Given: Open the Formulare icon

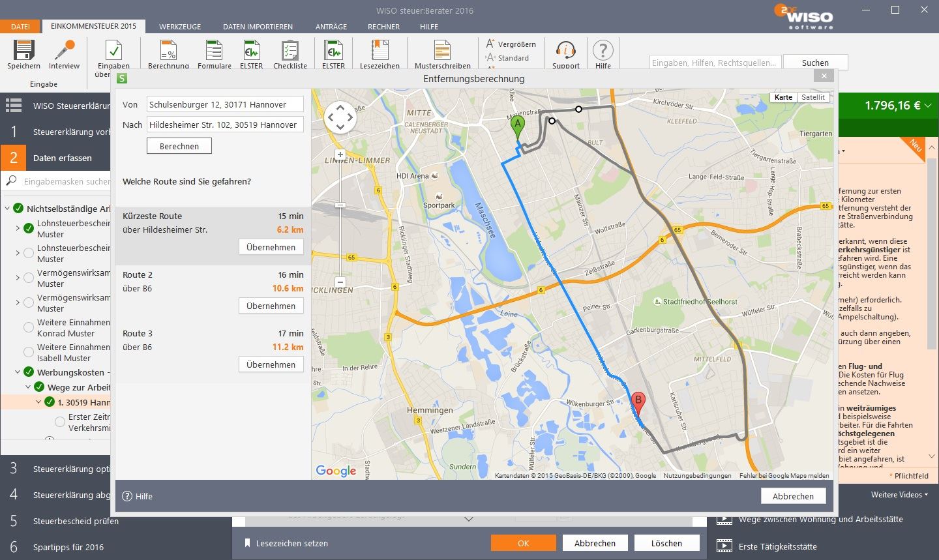Looking at the screenshot, I should (x=214, y=50).
